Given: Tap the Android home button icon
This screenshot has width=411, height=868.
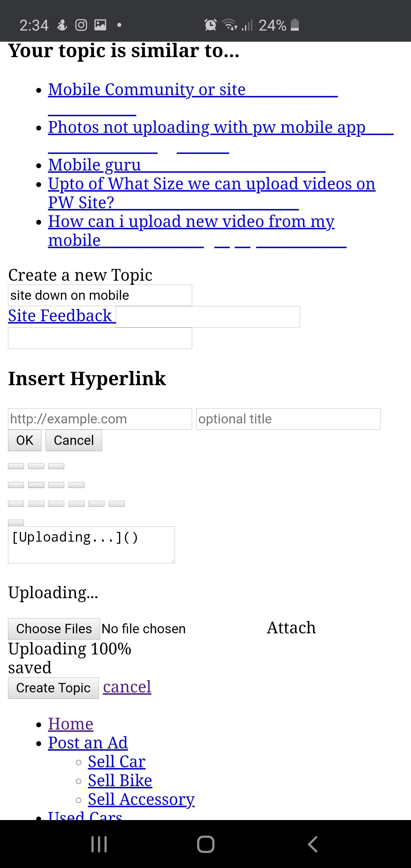Looking at the screenshot, I should coord(205,844).
